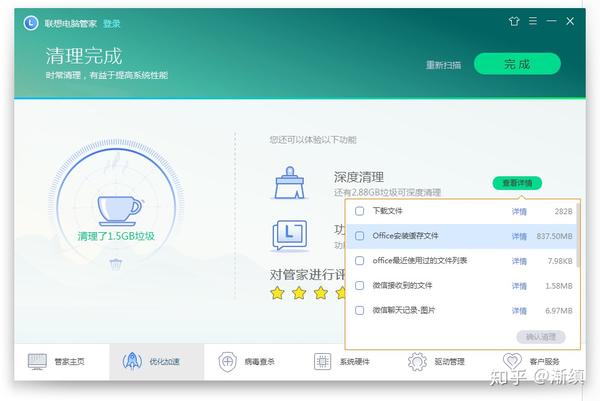This screenshot has height=401, width=600.
Task: Click the chat bubble L icon
Action: click(x=290, y=235)
